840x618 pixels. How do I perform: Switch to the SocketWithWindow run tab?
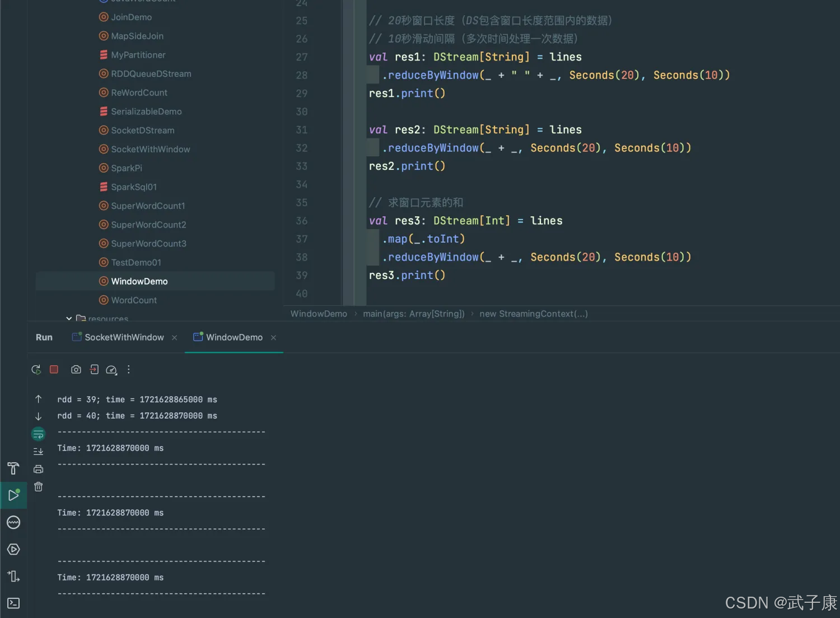pos(124,337)
